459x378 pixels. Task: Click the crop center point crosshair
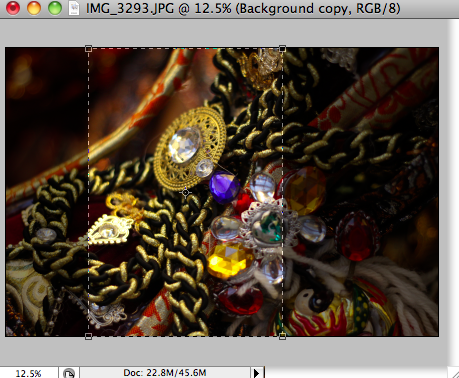point(185,192)
